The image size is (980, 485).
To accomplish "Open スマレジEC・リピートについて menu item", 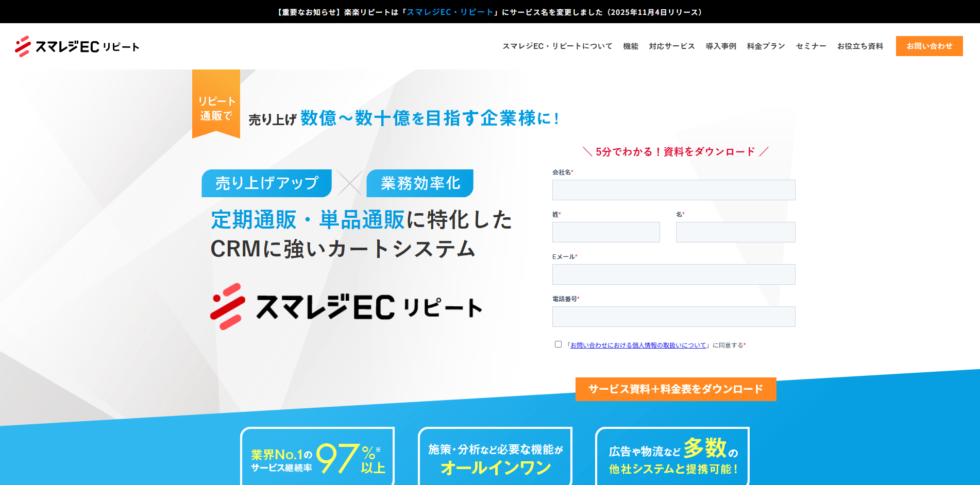I will pos(557,46).
